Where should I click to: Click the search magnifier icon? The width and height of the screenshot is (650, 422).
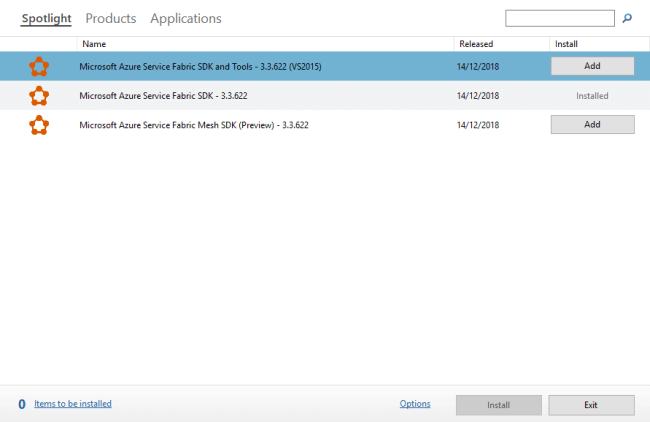pyautogui.click(x=627, y=18)
